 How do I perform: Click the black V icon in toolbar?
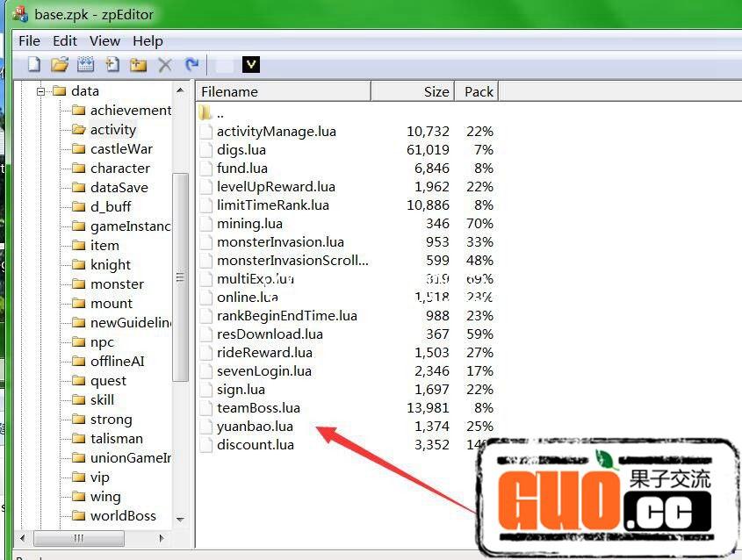click(251, 64)
